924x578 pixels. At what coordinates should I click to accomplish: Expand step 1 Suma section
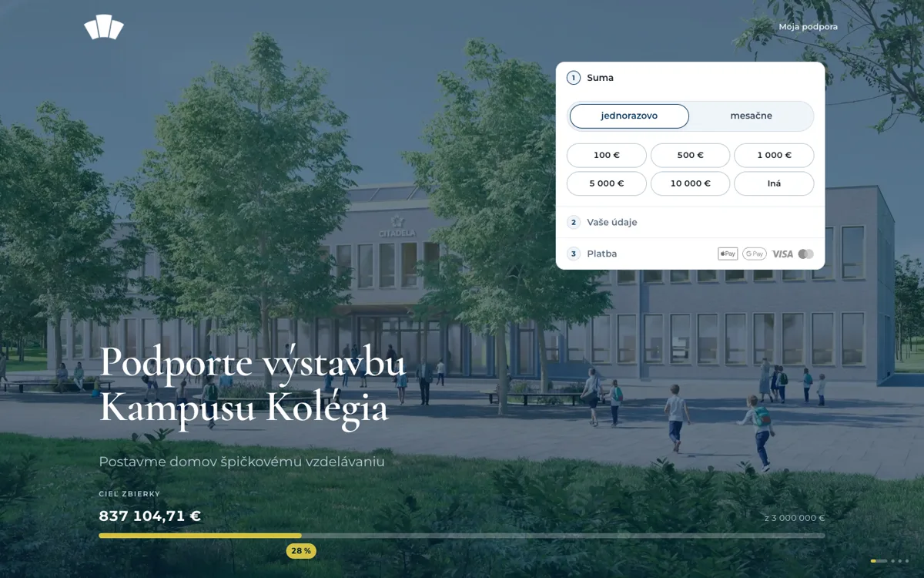pos(690,78)
